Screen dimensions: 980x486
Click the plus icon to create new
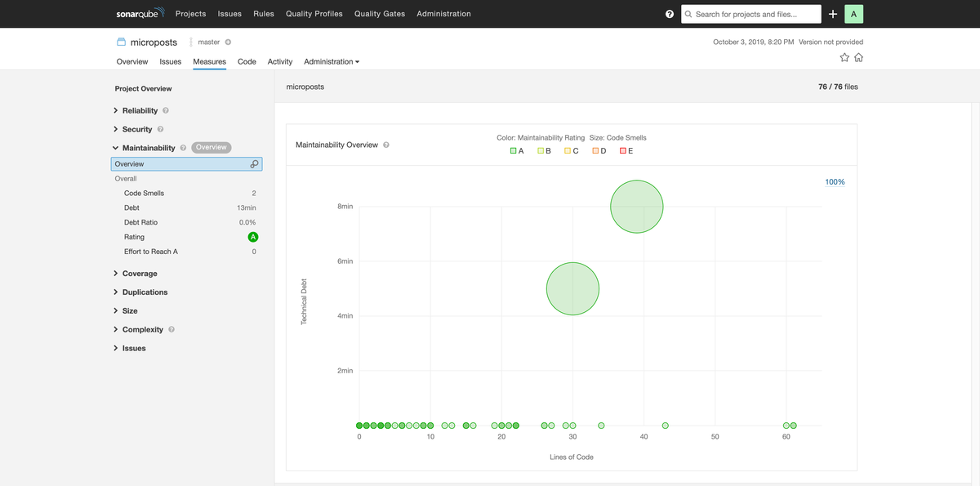click(x=832, y=14)
